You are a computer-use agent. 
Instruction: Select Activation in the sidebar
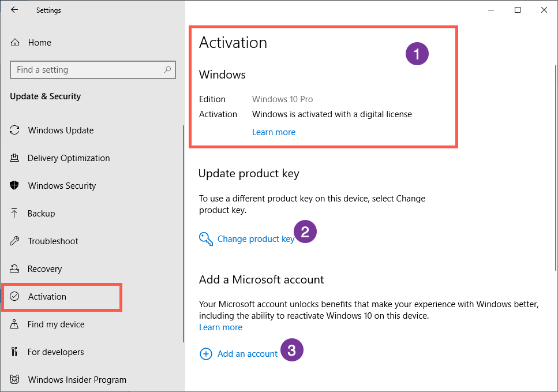click(47, 297)
